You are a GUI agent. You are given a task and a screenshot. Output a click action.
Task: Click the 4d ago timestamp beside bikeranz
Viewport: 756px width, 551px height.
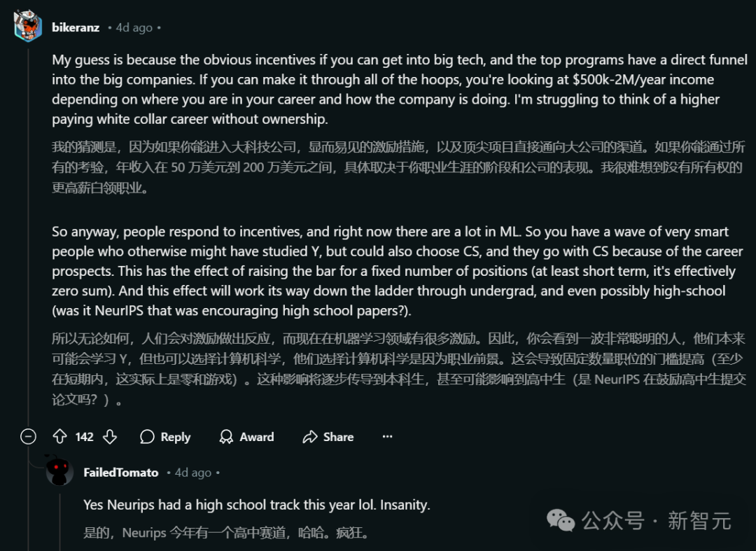134,28
